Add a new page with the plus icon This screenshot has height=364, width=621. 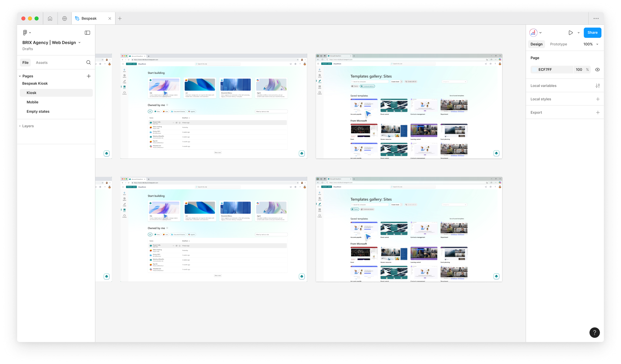coord(89,76)
